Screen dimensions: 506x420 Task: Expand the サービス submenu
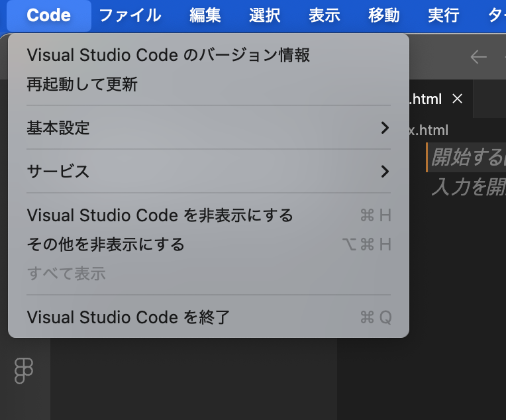click(x=208, y=172)
